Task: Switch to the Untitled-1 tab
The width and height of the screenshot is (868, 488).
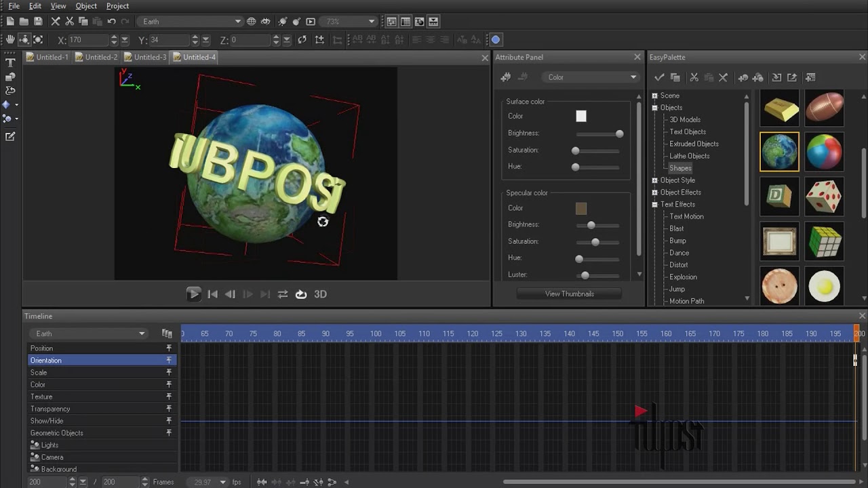Action: pyautogui.click(x=47, y=58)
